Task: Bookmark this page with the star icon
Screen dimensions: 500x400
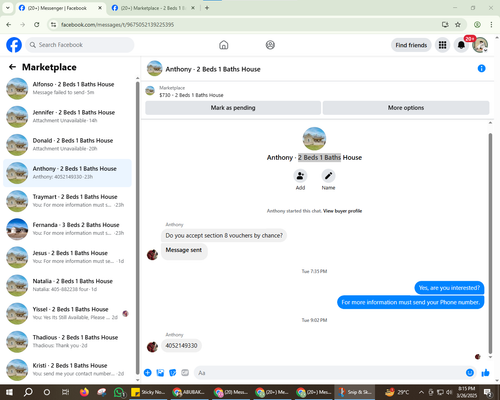Action: [458, 25]
